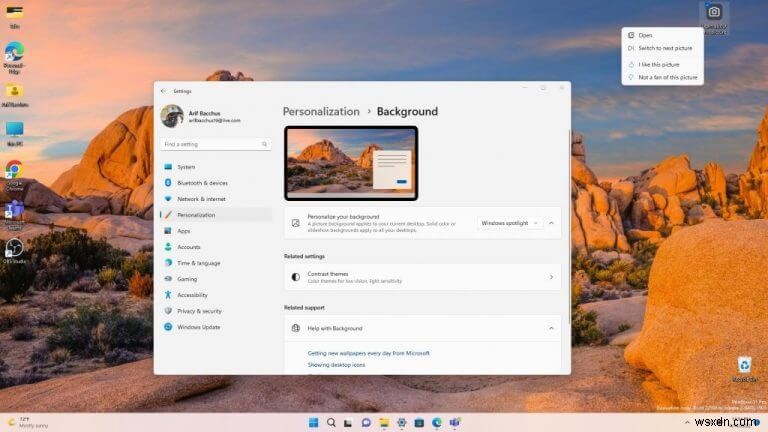Click the weather widget on the taskbar

(28, 422)
